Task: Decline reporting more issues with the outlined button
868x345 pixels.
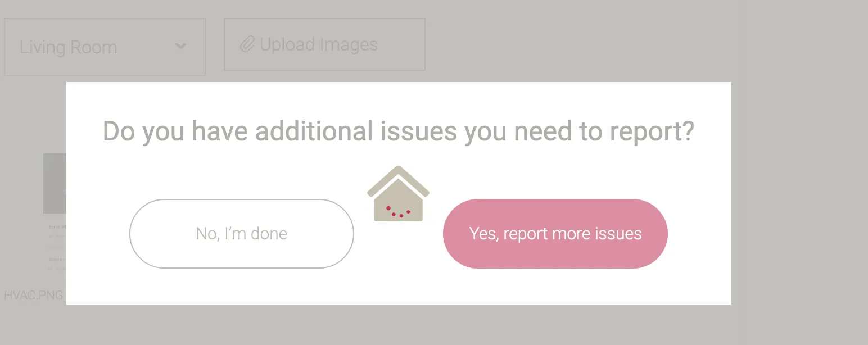Action: click(x=241, y=234)
